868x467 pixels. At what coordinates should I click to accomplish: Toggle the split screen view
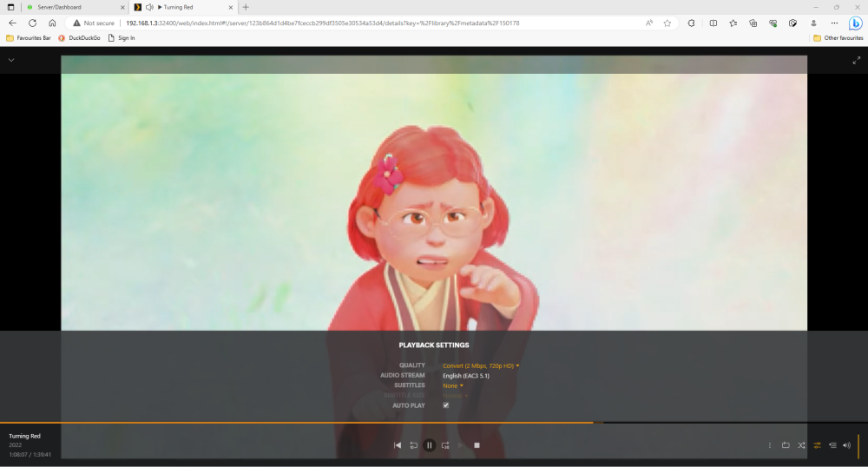(x=713, y=23)
